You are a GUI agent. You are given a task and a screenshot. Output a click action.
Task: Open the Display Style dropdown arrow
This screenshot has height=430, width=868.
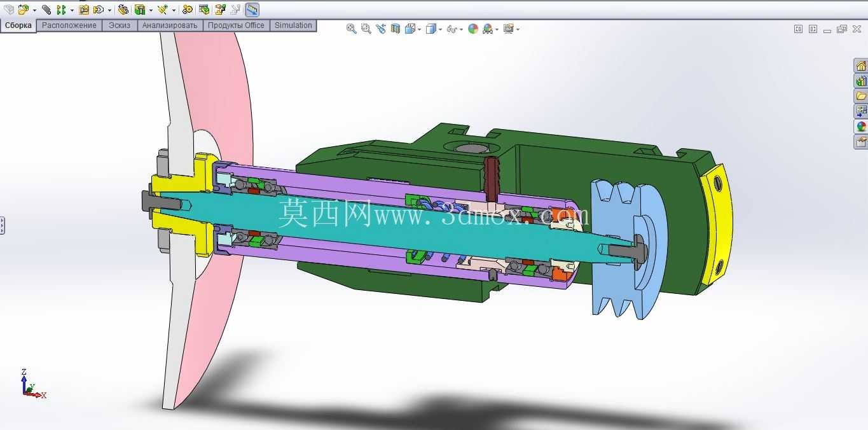click(x=440, y=29)
